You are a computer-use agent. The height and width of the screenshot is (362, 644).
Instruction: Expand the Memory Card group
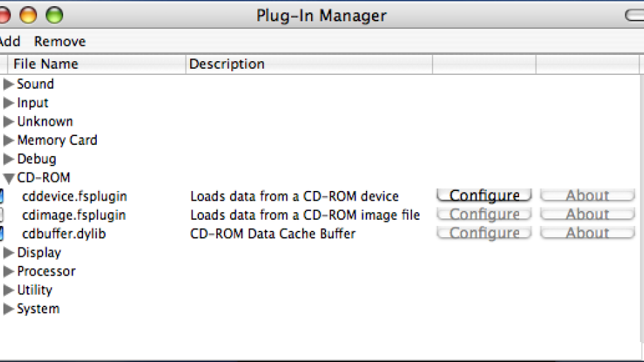(8, 140)
